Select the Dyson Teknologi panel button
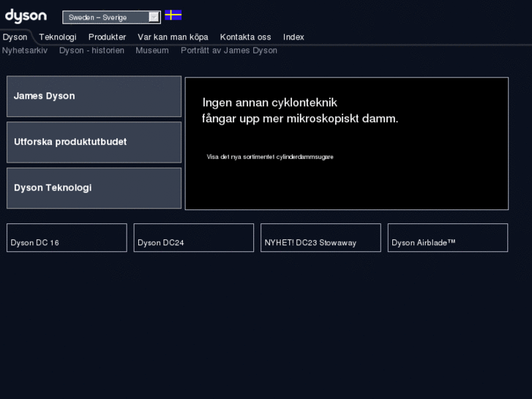The image size is (532, 399). click(94, 188)
